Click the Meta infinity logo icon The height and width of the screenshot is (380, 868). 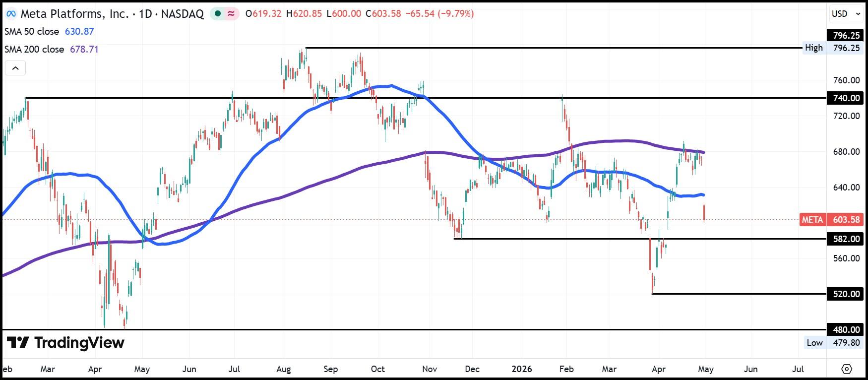(x=10, y=14)
